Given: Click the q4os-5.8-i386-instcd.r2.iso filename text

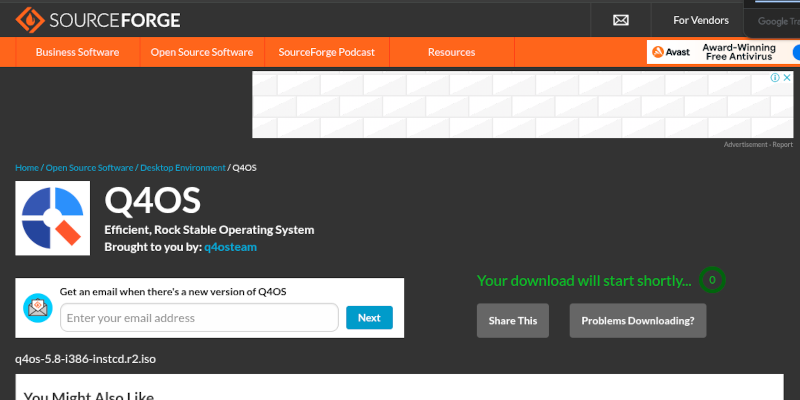Looking at the screenshot, I should [x=85, y=359].
